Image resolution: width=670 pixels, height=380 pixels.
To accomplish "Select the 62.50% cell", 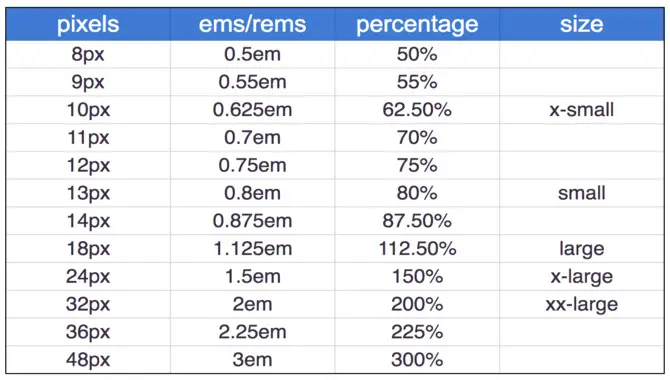I will point(417,110).
